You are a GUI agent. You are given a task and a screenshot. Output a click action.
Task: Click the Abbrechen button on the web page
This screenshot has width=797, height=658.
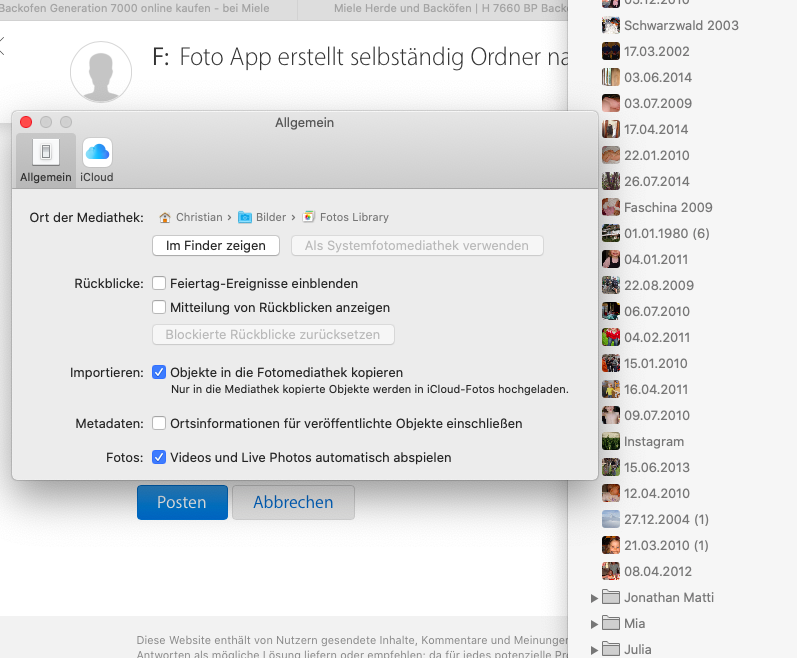tap(293, 502)
